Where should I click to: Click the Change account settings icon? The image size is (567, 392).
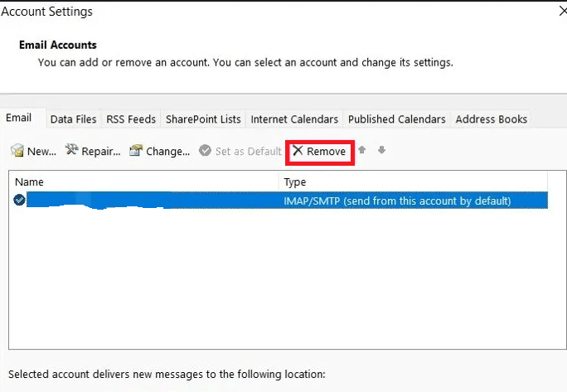(136, 151)
